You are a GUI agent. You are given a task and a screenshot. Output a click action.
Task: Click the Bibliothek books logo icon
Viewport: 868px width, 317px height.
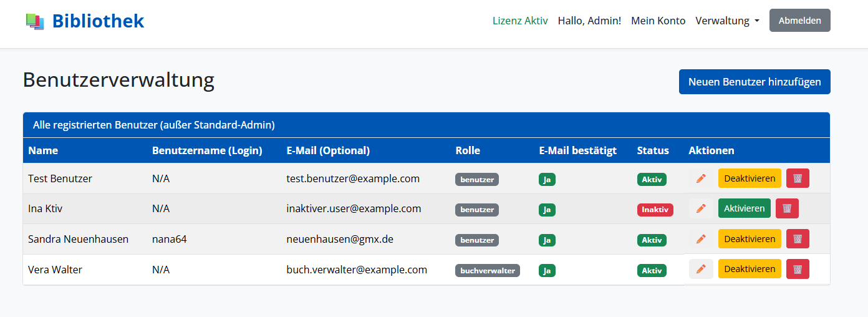tap(35, 21)
